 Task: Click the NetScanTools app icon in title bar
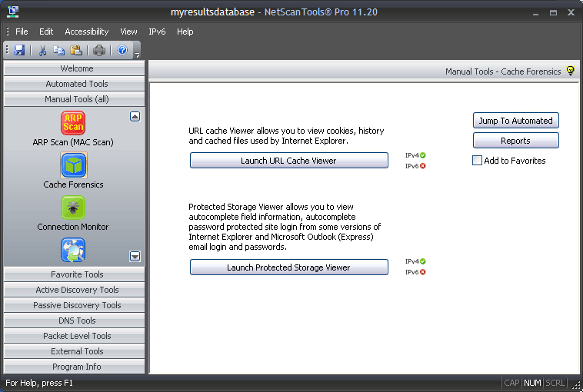click(13, 12)
